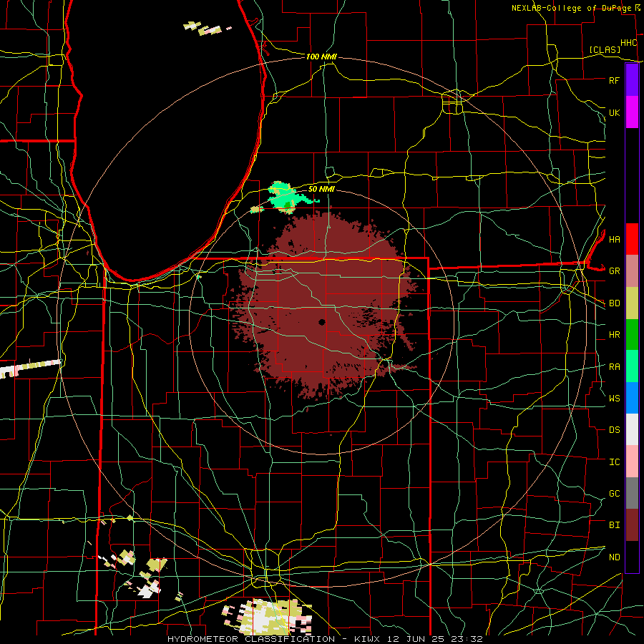
Task: Click the HA legend label
Action: point(614,240)
